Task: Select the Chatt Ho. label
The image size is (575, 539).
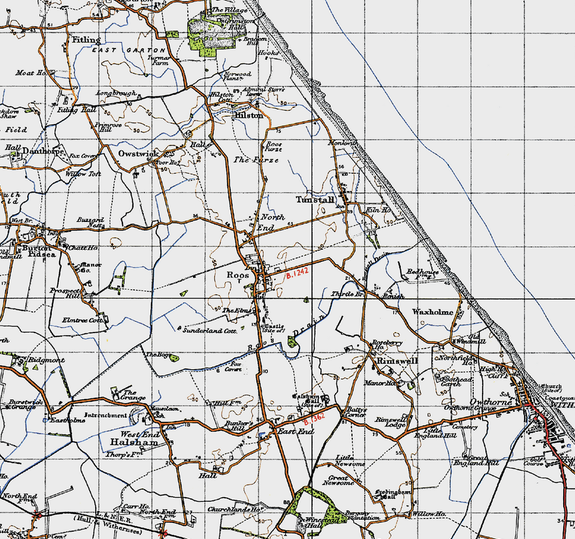Action: click(x=83, y=248)
